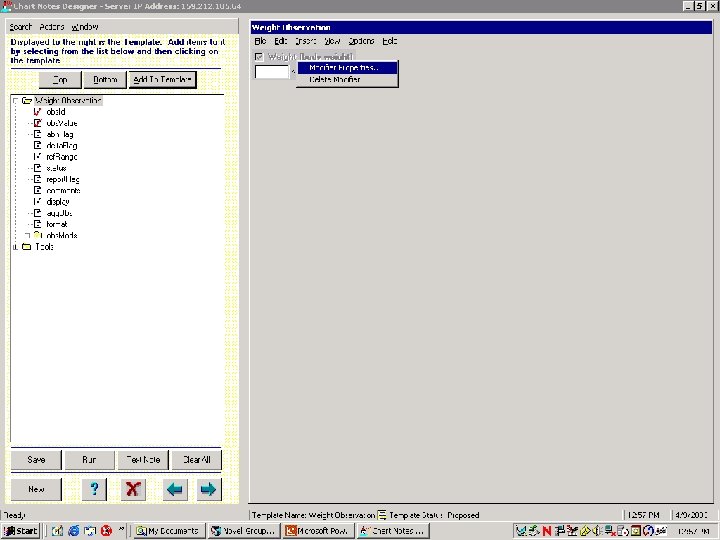Click the Internet Explorer quick launch icon
The height and width of the screenshot is (540, 720).
coord(73,531)
